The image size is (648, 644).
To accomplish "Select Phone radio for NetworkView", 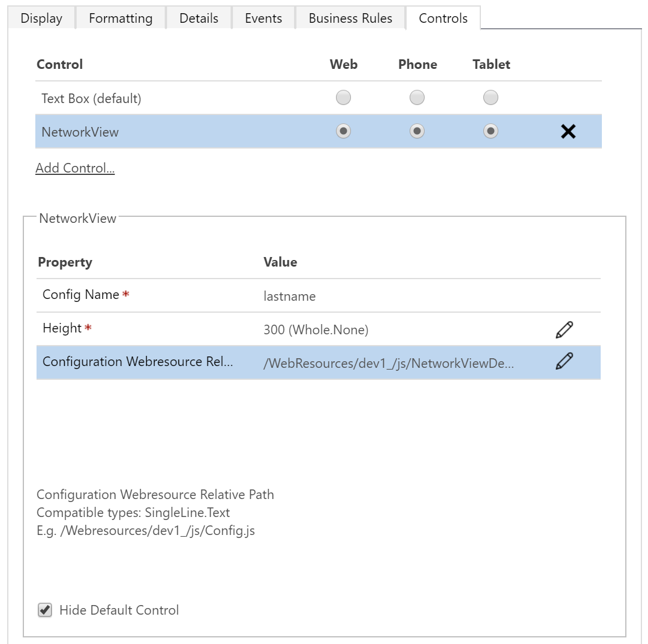I will tap(417, 131).
